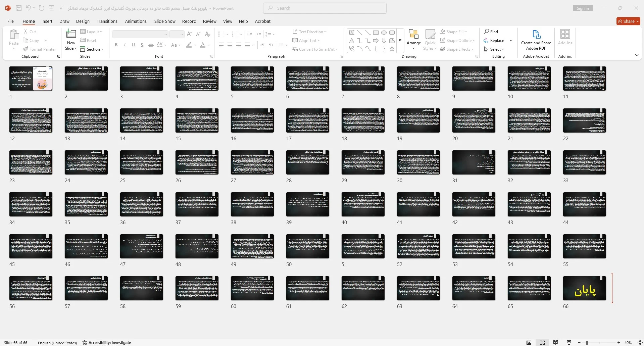Open the Acrobat tab
Screen dimensions: 644x346
pos(262,21)
